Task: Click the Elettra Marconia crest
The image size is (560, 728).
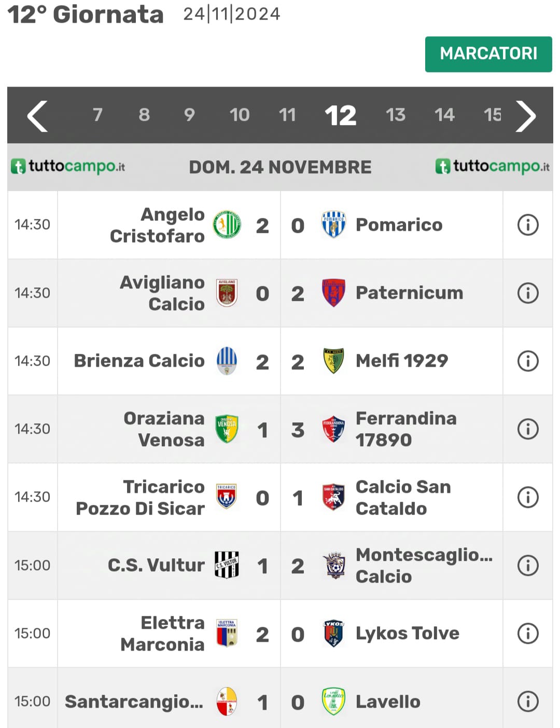Action: pos(227,633)
